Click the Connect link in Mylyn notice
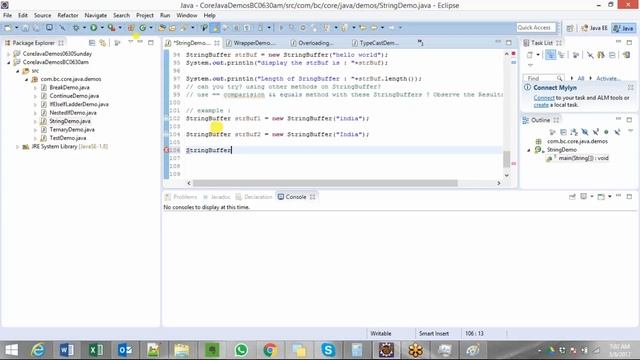This screenshot has width=640, height=360. pos(544,98)
